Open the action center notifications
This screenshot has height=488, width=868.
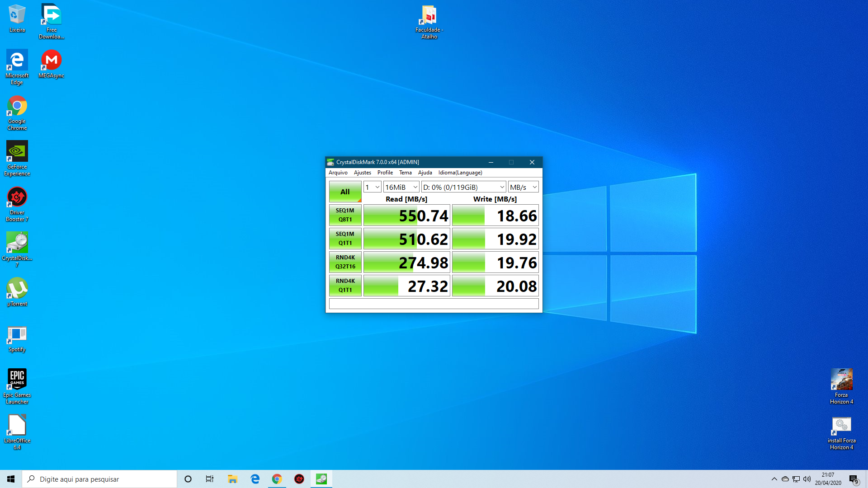[854, 479]
